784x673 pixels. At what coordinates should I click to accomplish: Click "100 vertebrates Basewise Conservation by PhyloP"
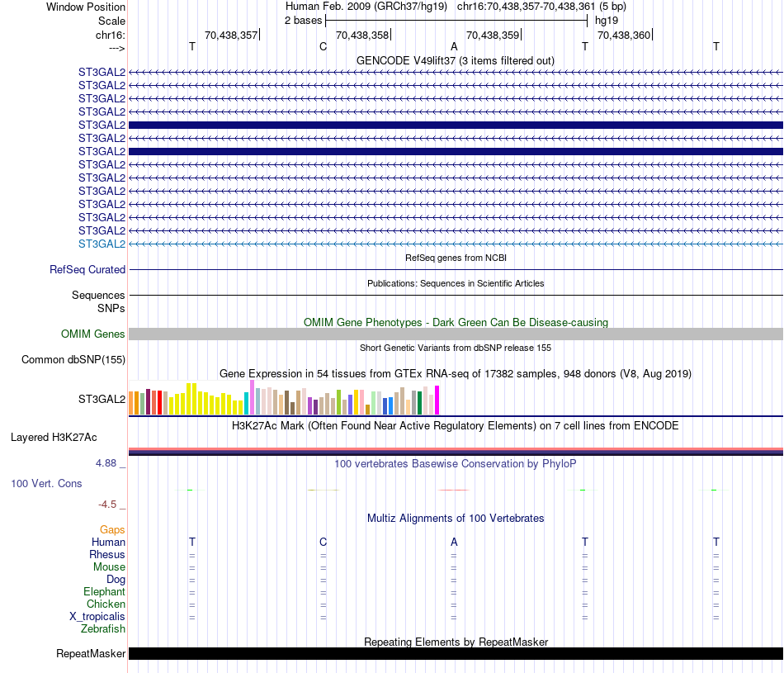455,464
